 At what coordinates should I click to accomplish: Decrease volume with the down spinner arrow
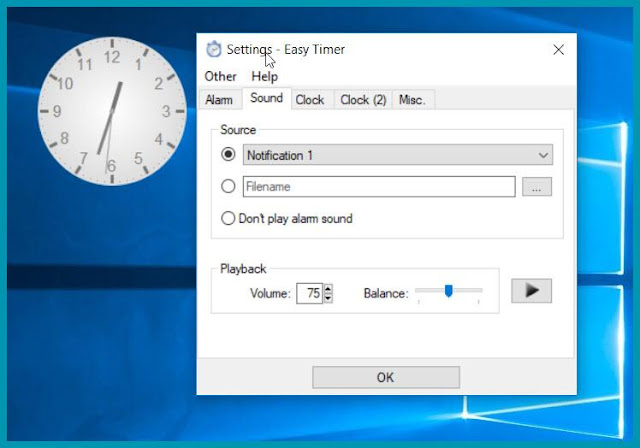(x=328, y=298)
